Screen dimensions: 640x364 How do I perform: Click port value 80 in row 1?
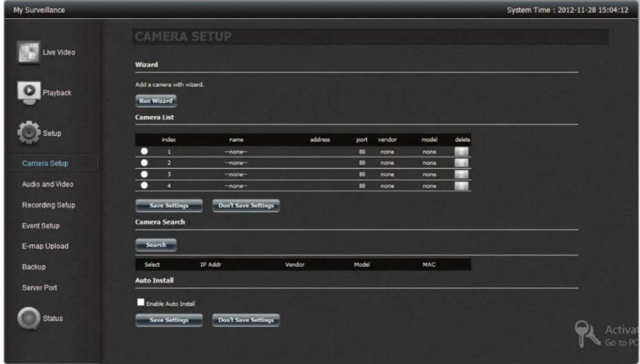tap(362, 152)
